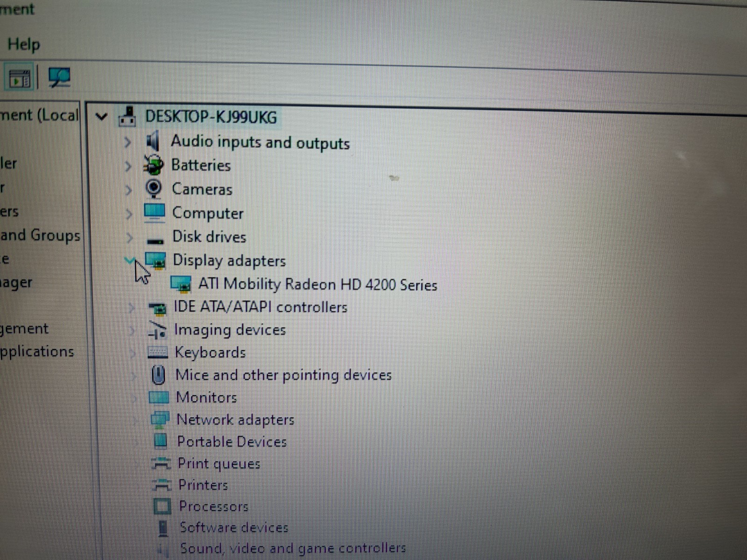Click the Monitors icon
The width and height of the screenshot is (747, 560).
[159, 398]
